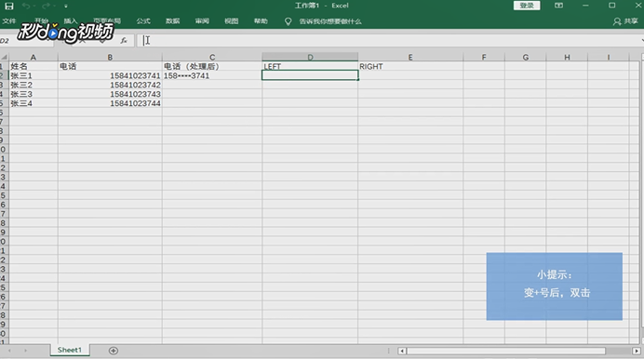Click the next sheet navigation arrow
Screen dimensions: 644x359
[25, 351]
